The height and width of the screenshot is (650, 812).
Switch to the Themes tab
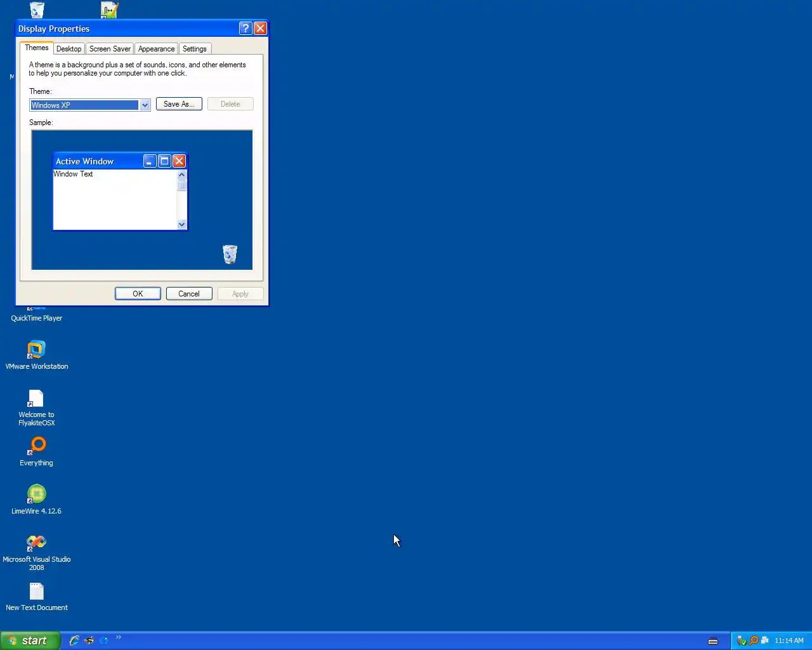tap(36, 48)
